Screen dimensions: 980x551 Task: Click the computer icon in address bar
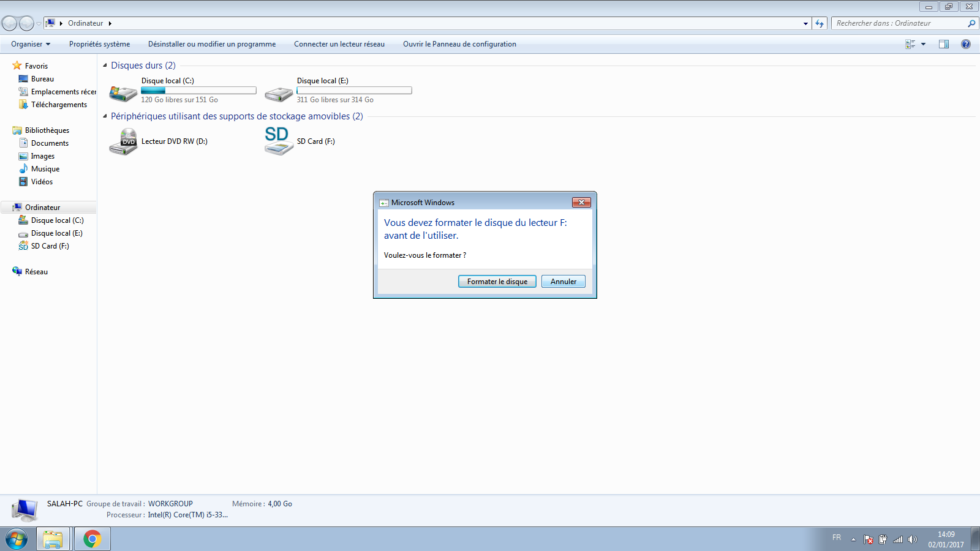pyautogui.click(x=50, y=23)
